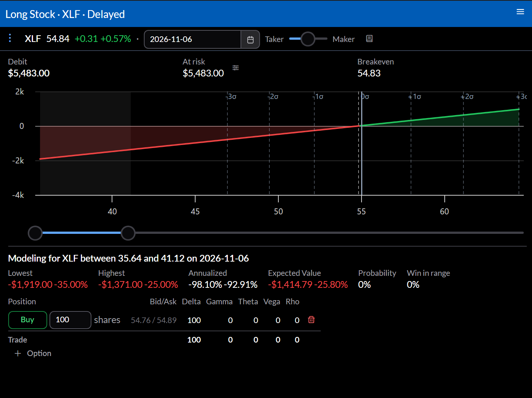Click the Gamma column header

pos(219,302)
